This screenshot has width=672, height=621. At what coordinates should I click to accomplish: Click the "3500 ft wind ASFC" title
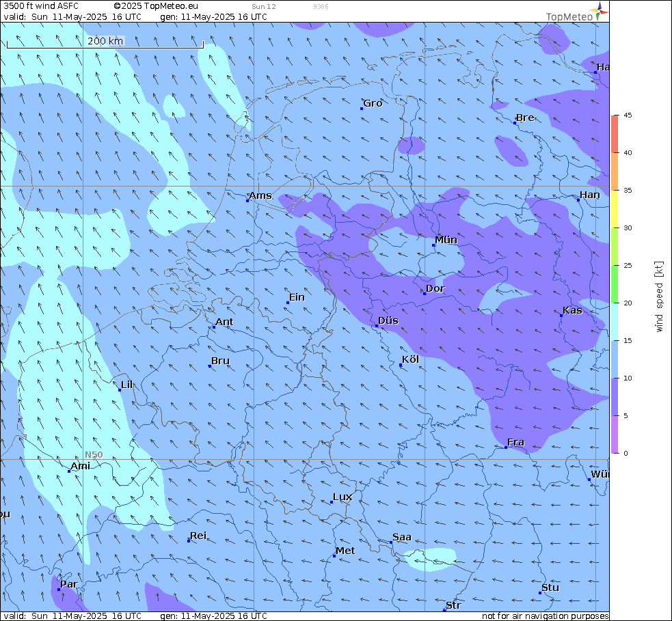tap(41, 6)
